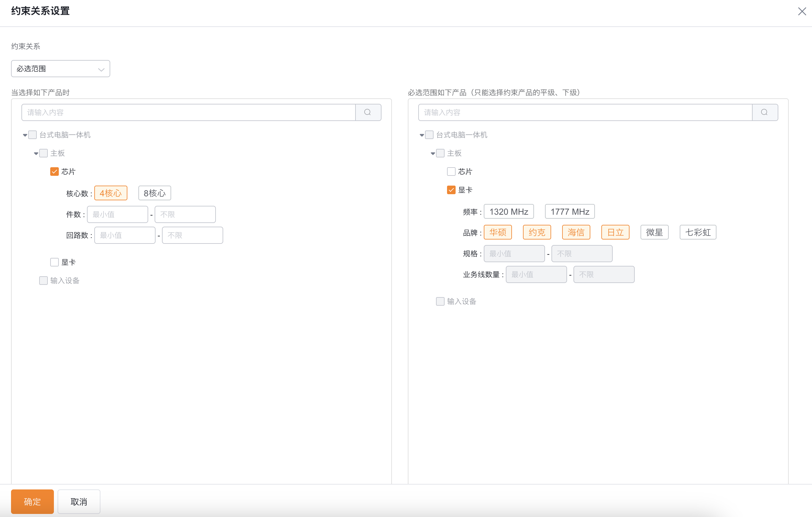The width and height of the screenshot is (812, 517).
Task: Click 回路数 maximum 不限 field
Action: click(193, 235)
